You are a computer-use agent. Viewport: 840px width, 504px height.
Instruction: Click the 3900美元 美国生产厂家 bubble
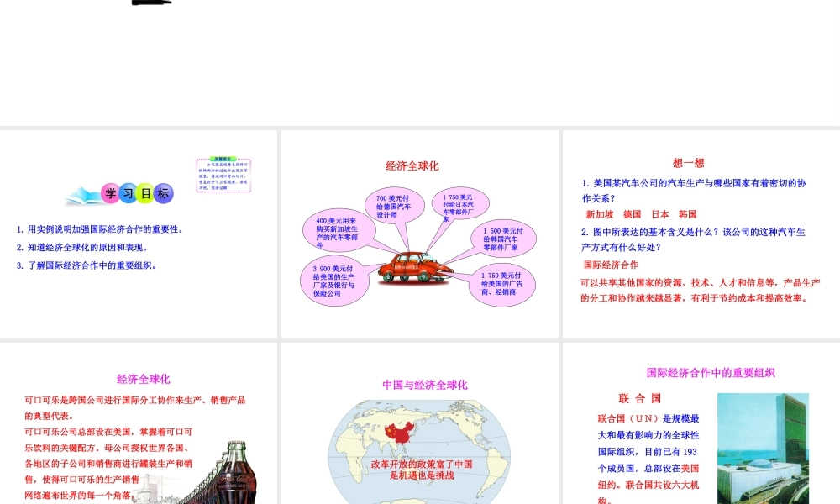pos(334,281)
